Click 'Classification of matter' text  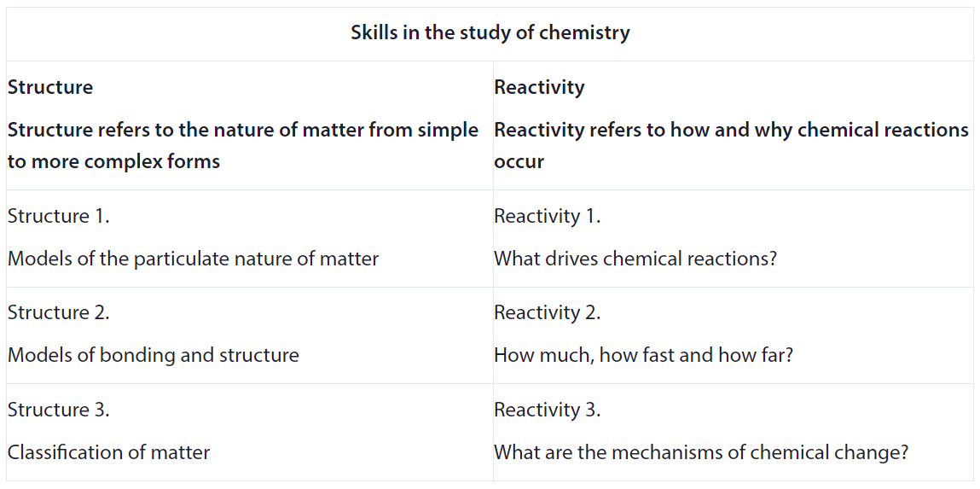109,452
